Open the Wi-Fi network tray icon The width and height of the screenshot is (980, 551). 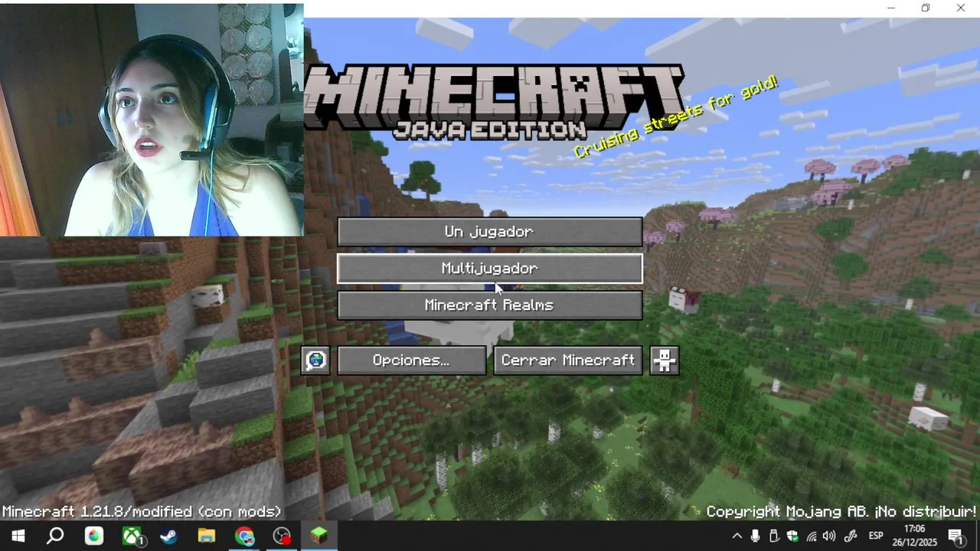[811, 536]
